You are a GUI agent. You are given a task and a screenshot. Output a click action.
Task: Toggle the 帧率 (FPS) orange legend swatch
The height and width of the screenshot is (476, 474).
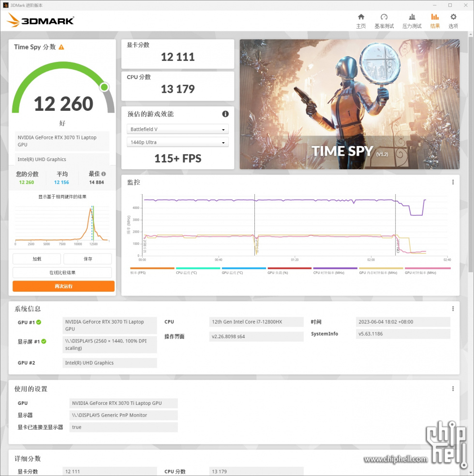pyautogui.click(x=152, y=268)
